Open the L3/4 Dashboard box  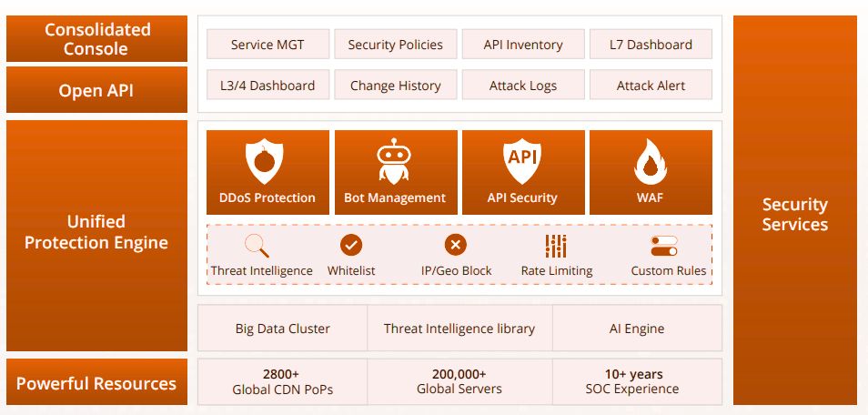(267, 86)
